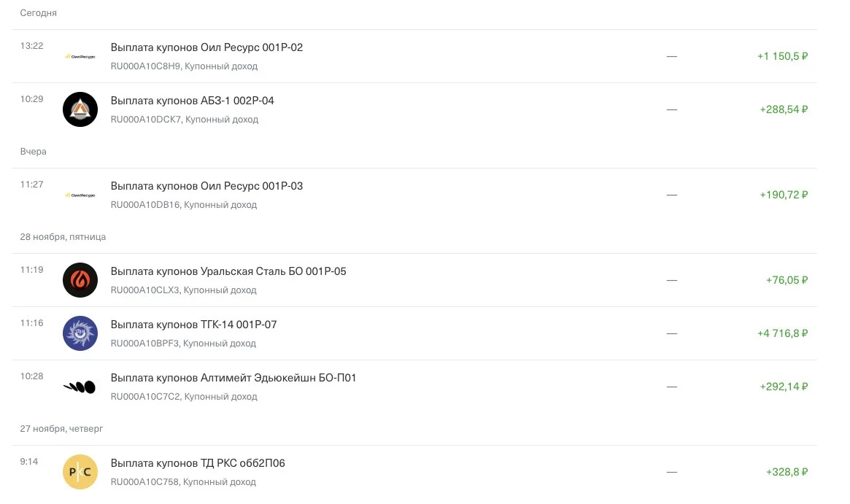
Task: Click the +4 716,8 ₽ amount
Action: [782, 333]
